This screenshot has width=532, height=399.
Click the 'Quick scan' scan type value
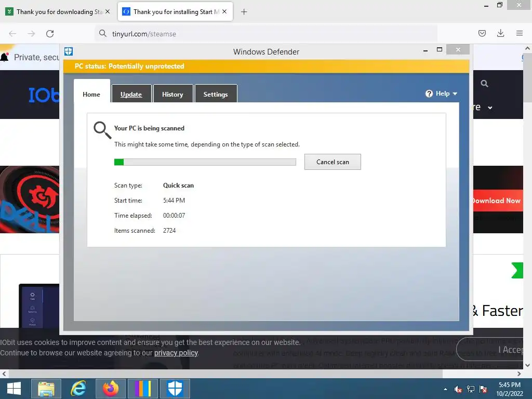[x=179, y=185]
